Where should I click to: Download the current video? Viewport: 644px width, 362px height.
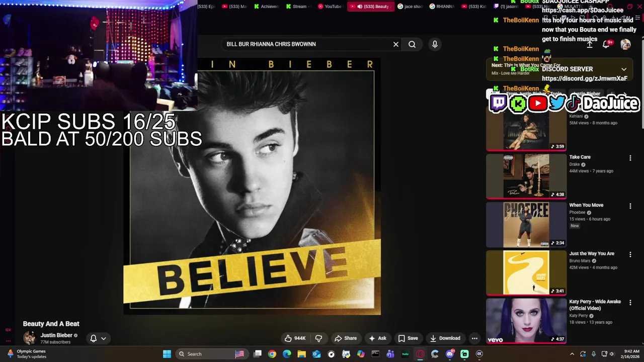tap(445, 338)
